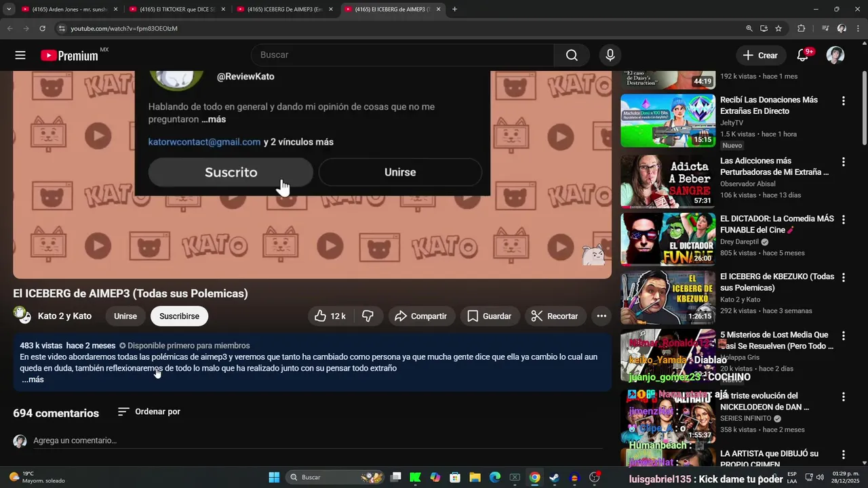The height and width of the screenshot is (488, 868).
Task: Open EL DICTADOR La Comedia video title
Action: click(777, 224)
